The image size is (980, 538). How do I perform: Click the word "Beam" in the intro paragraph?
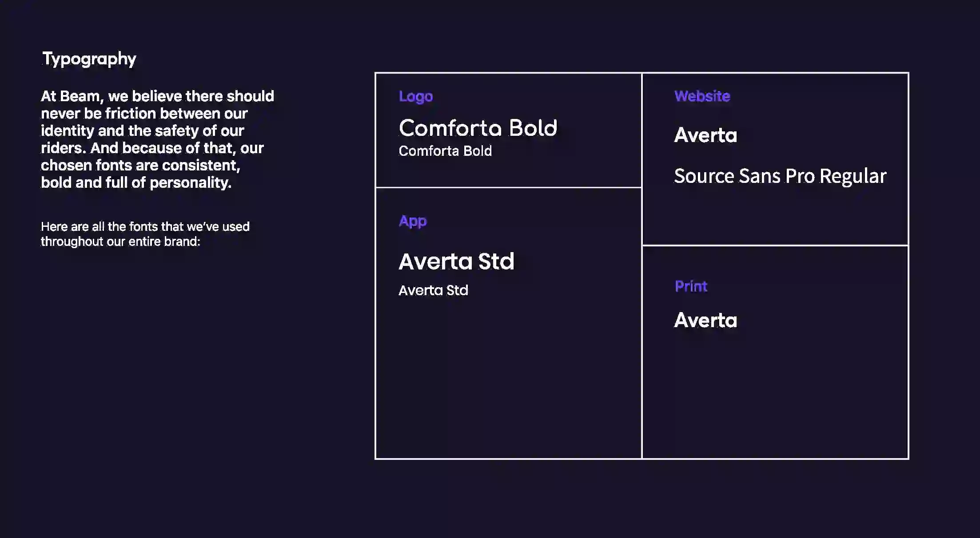[80, 96]
